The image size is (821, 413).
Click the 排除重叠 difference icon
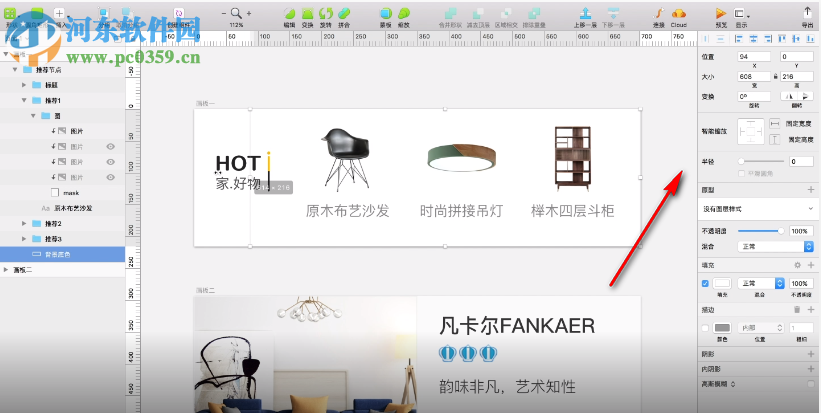[534, 13]
